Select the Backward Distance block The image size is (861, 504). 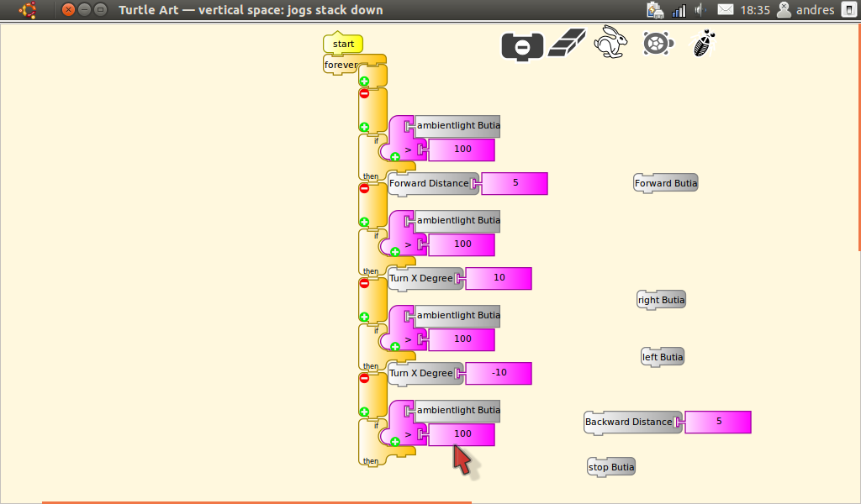click(631, 423)
